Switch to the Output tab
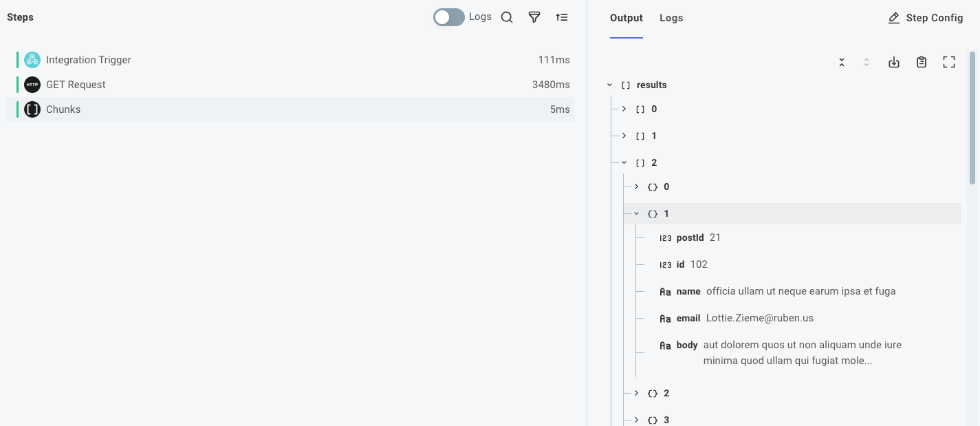The width and height of the screenshot is (980, 426). point(625,18)
